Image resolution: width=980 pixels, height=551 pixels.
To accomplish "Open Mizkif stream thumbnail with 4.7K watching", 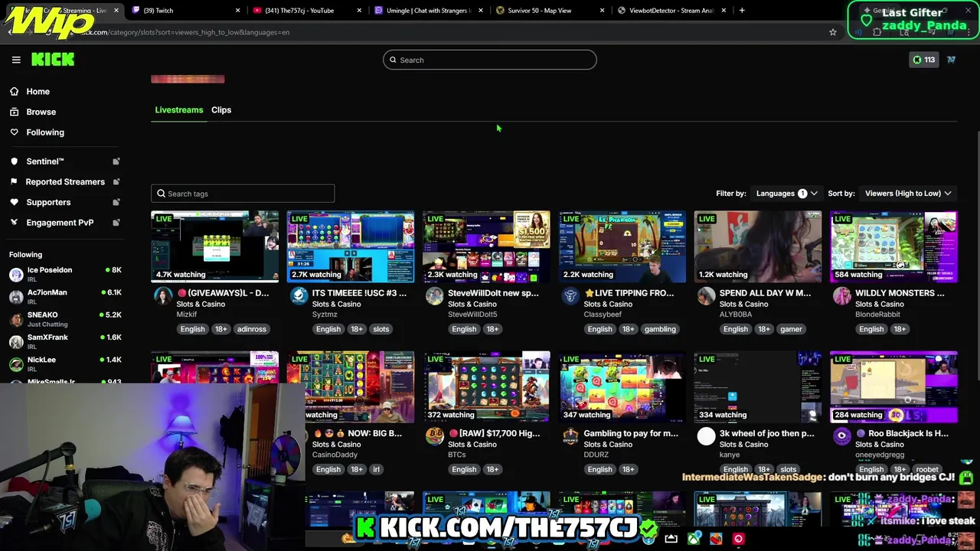I will pyautogui.click(x=214, y=246).
